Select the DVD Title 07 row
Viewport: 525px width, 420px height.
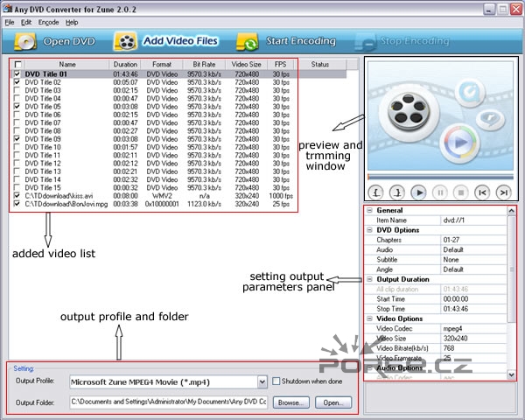pos(178,122)
